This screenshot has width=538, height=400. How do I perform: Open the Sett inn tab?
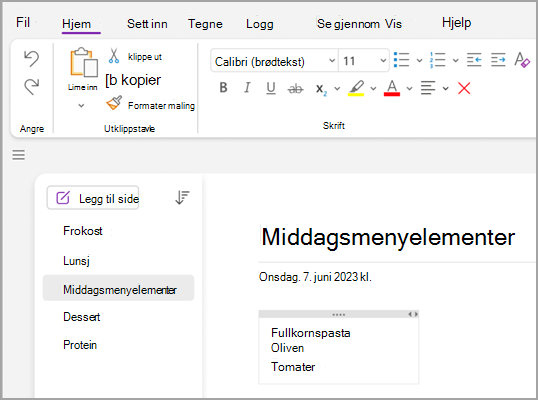tap(147, 24)
